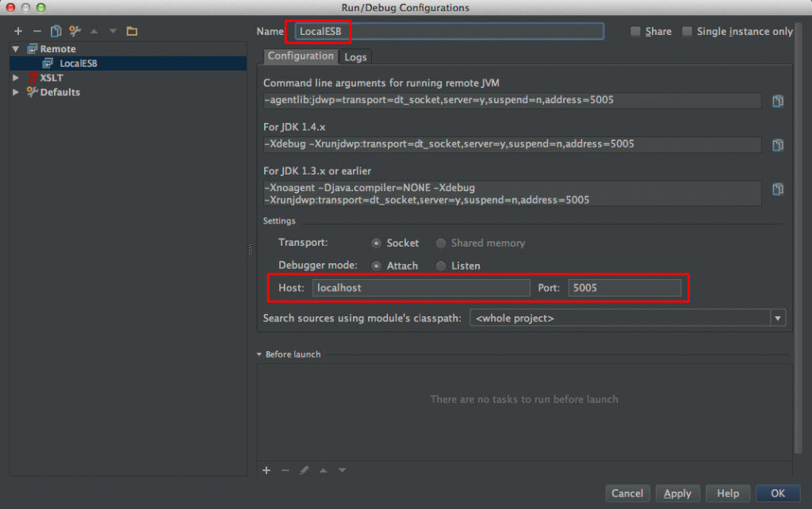Remove the Before launch task
Viewport: 812px width, 509px height.
(x=285, y=470)
